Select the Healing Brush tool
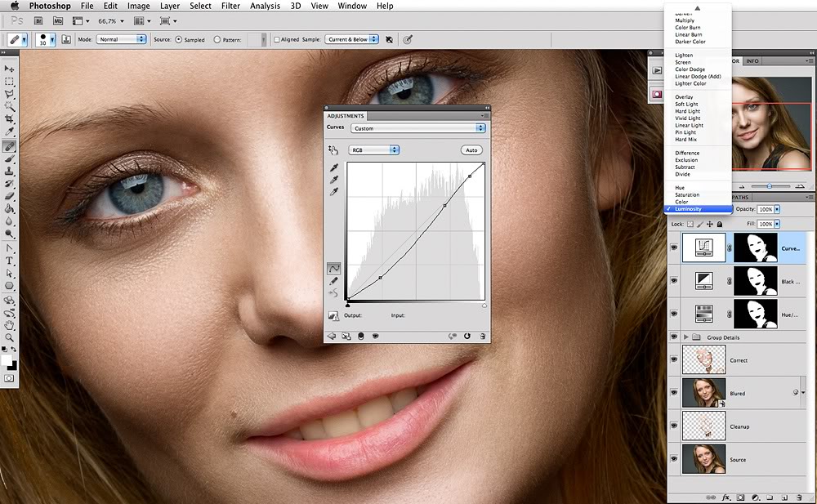 pos(9,147)
